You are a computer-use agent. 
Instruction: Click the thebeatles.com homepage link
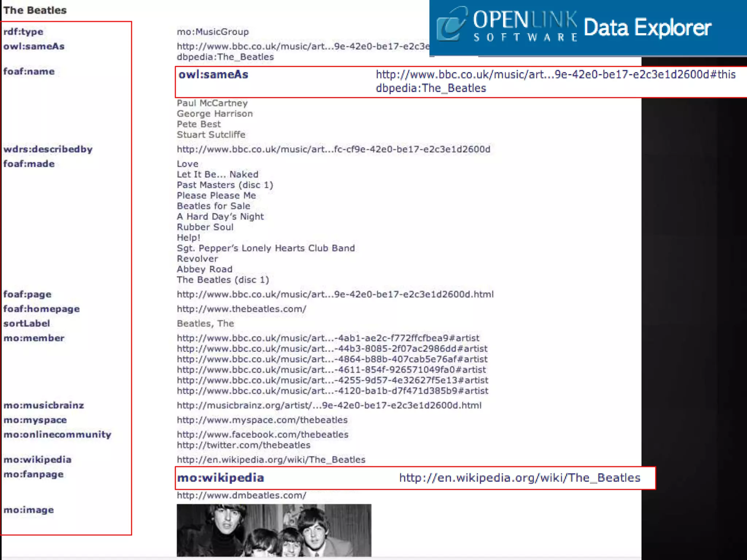[x=241, y=309]
